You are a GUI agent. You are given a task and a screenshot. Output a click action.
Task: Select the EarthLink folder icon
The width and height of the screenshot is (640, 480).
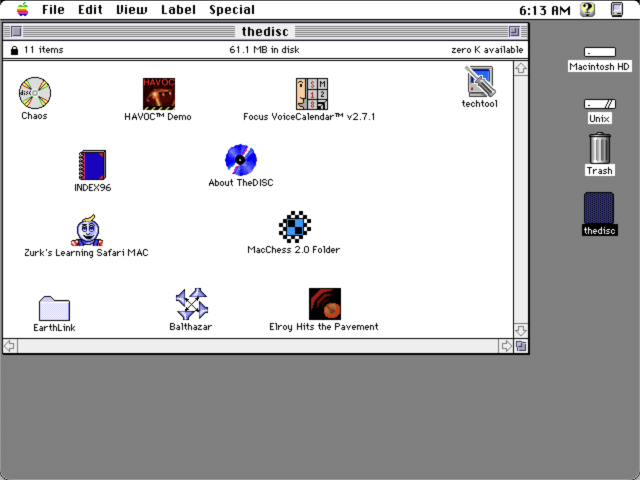pos(54,308)
